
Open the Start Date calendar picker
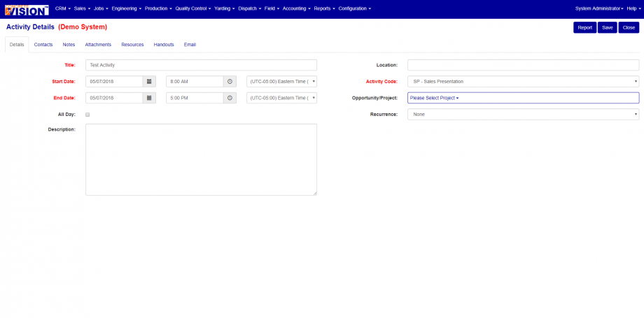pos(149,81)
